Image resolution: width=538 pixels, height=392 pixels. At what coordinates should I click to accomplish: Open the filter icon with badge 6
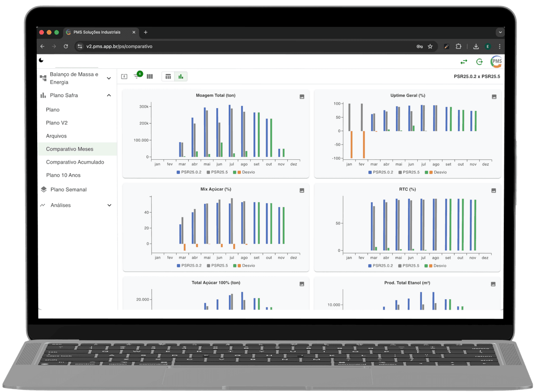coord(137,77)
